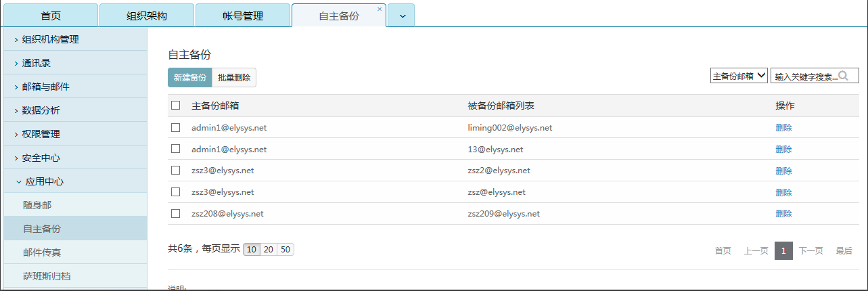The image size is (868, 291).
Task: Expand the 安全中心 sidebar section
Action: point(41,158)
